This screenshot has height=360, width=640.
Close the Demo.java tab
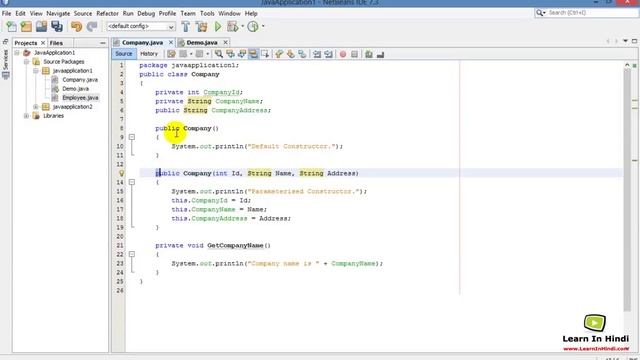[x=225, y=42]
